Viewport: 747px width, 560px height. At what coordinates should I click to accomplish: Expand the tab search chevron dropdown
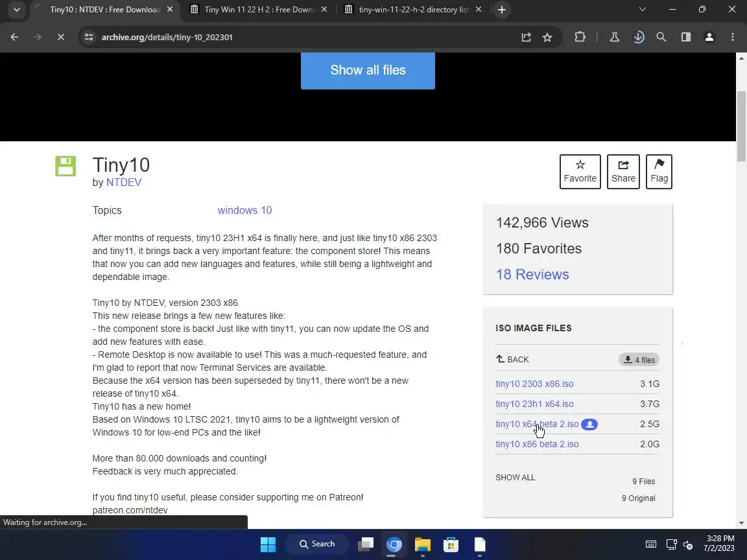(x=17, y=10)
